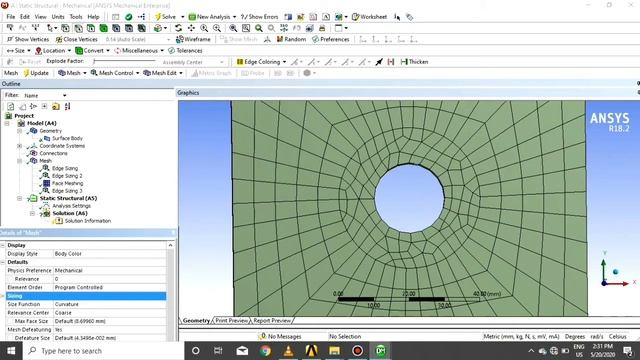
Task: Open Chrome from the taskbar
Action: 265,351
